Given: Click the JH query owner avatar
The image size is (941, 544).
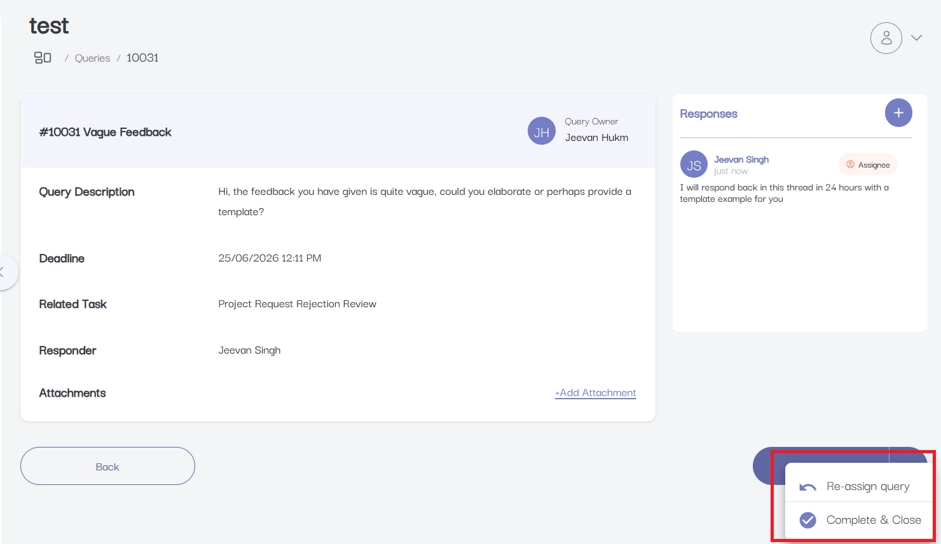Looking at the screenshot, I should pyautogui.click(x=541, y=131).
